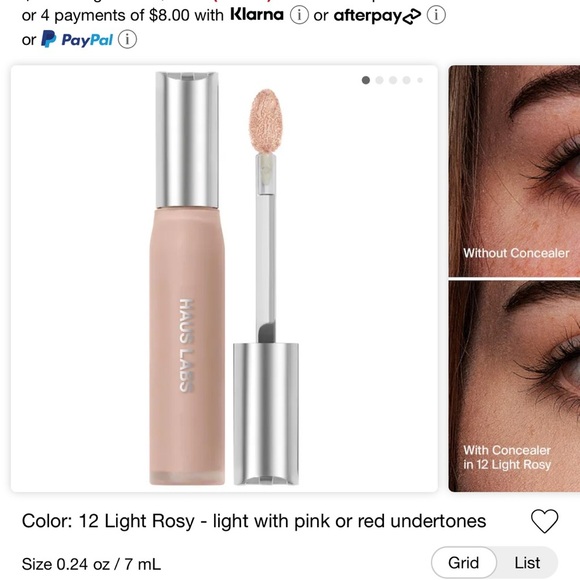Switch swatches view to List

click(x=527, y=563)
